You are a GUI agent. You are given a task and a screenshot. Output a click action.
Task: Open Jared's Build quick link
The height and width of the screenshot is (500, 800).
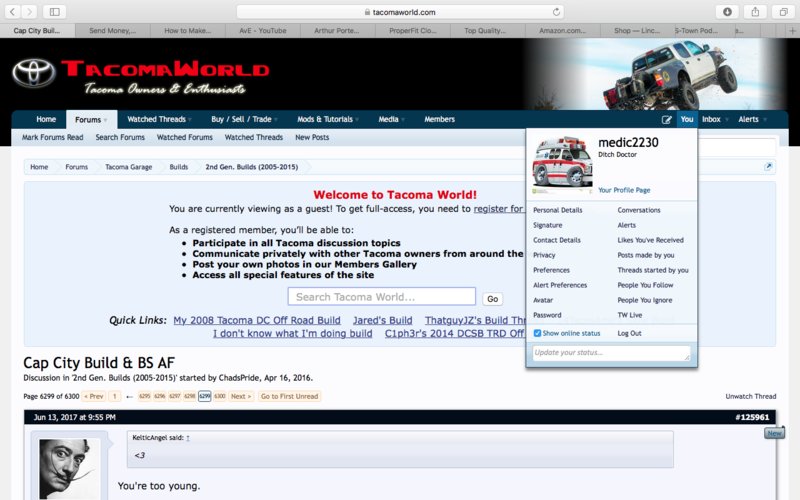click(x=383, y=320)
